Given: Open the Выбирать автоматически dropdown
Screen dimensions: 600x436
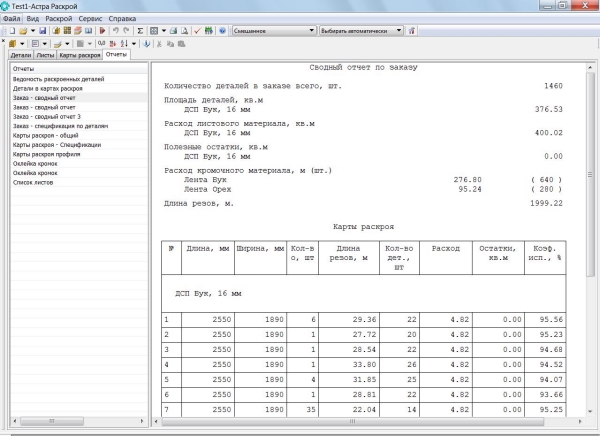Looking at the screenshot, I should point(399,31).
